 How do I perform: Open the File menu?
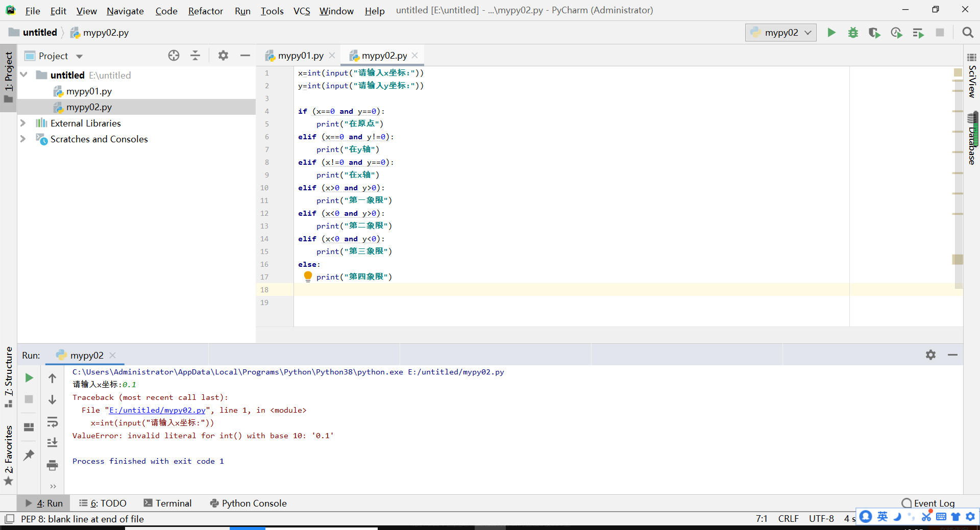tap(33, 11)
